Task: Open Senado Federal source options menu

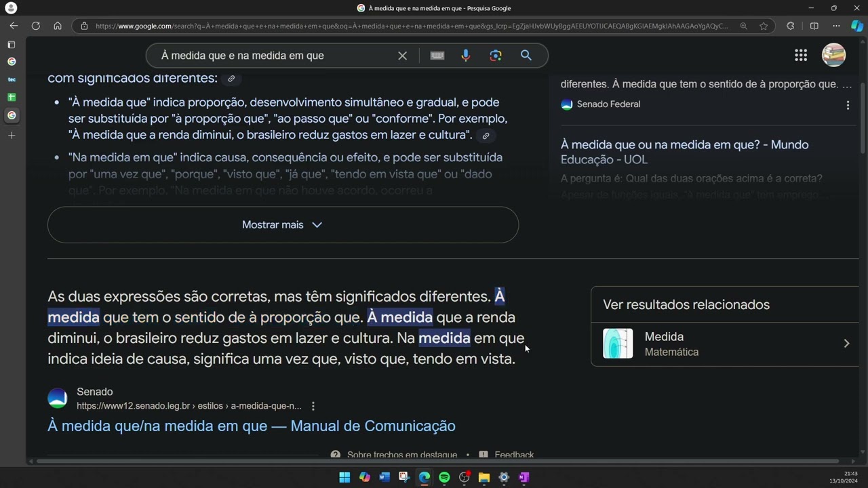Action: [848, 105]
